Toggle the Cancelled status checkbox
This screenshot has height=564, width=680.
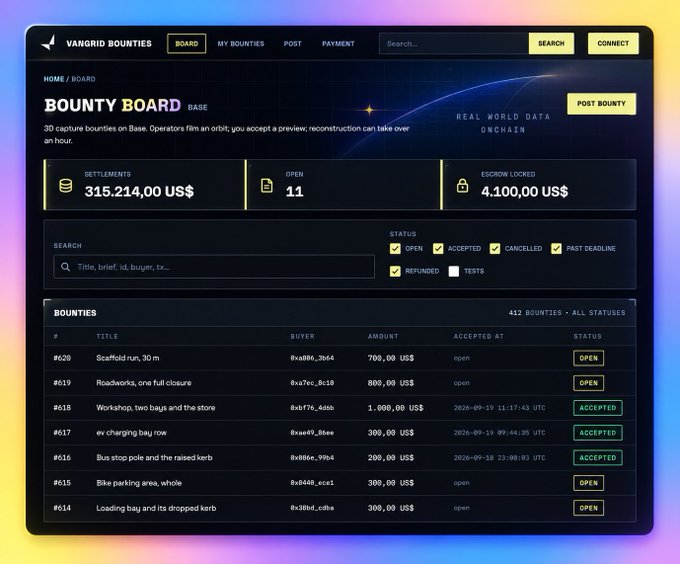[495, 248]
